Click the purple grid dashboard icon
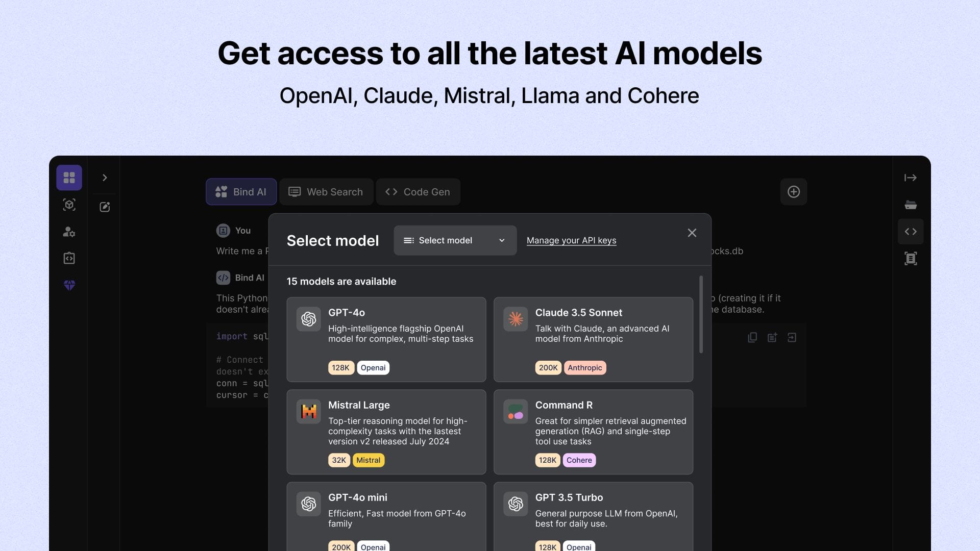This screenshot has width=980, height=551. click(x=69, y=178)
